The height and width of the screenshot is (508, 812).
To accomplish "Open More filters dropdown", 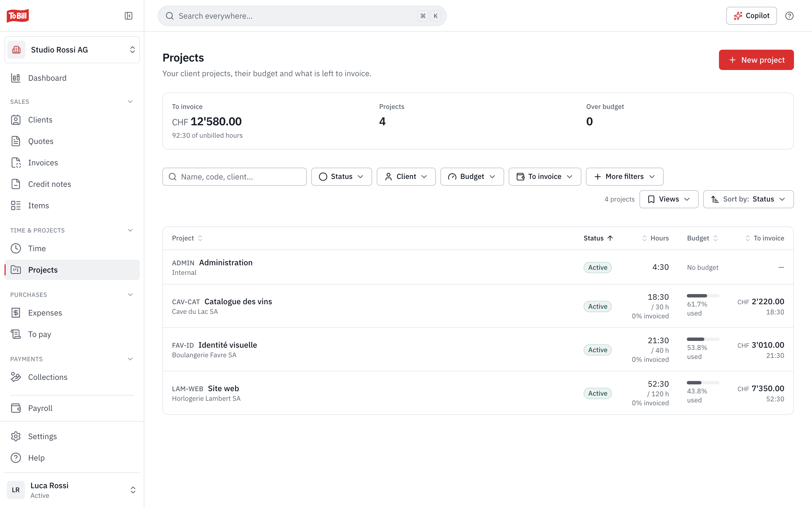I will [x=625, y=177].
